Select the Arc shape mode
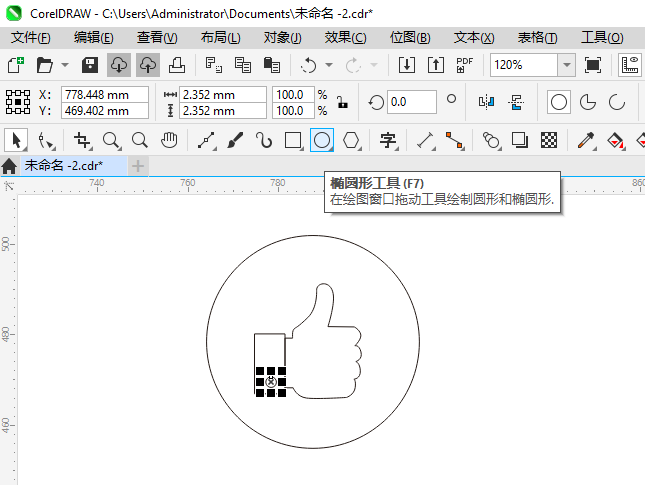 coord(617,102)
